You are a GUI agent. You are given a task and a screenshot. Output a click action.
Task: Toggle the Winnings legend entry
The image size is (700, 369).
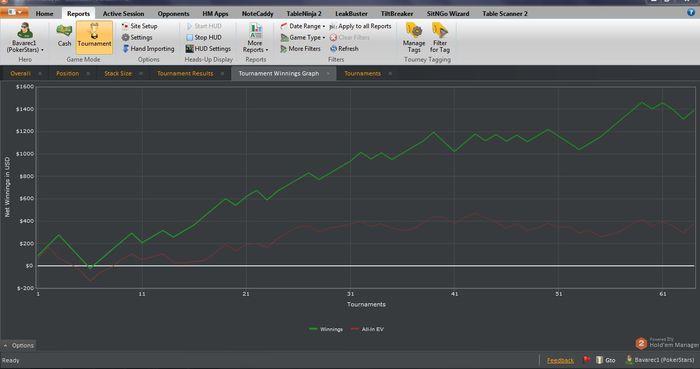[326, 329]
